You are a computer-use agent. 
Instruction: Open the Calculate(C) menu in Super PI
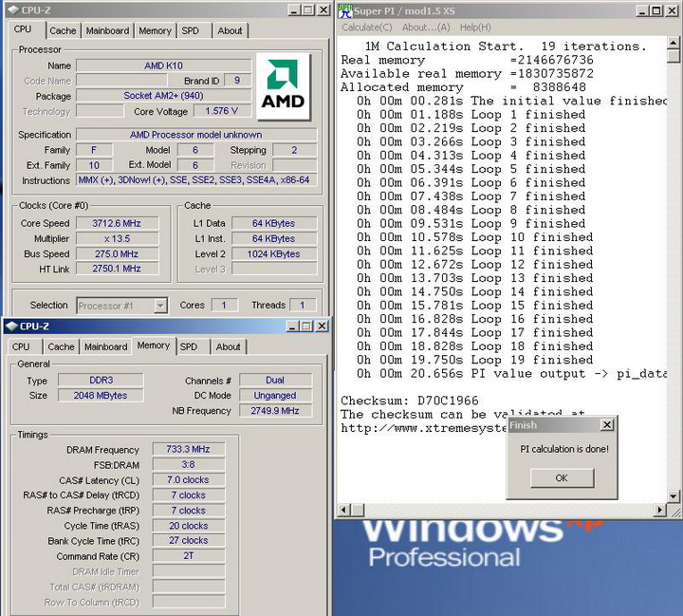(x=367, y=28)
